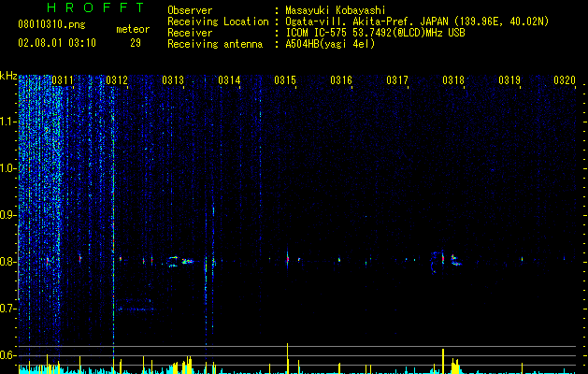Click the 0316 time marker
This screenshot has width=588, height=374.
[x=341, y=80]
